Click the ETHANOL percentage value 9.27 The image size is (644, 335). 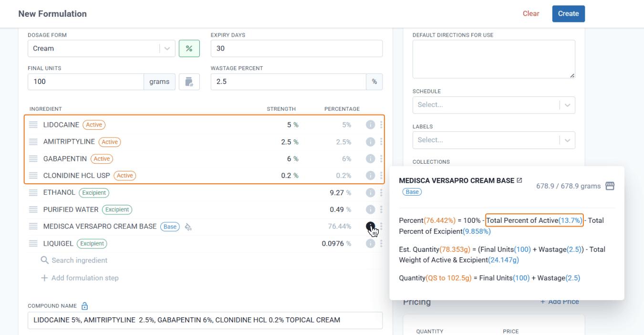pyautogui.click(x=336, y=193)
